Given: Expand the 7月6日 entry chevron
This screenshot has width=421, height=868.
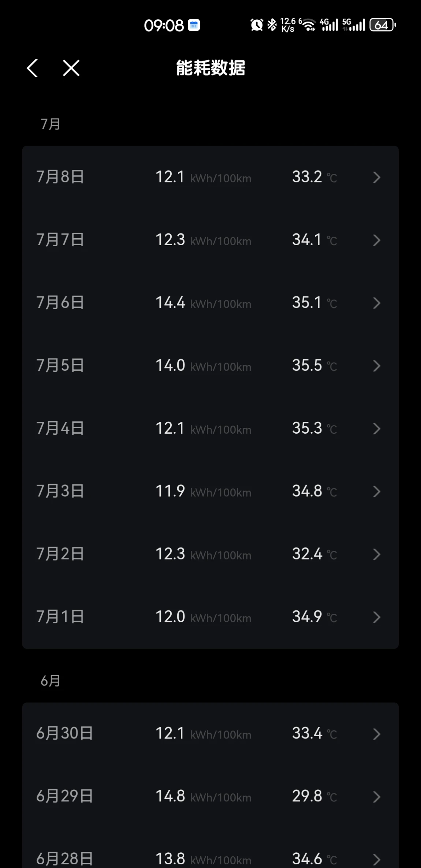Looking at the screenshot, I should [x=377, y=303].
